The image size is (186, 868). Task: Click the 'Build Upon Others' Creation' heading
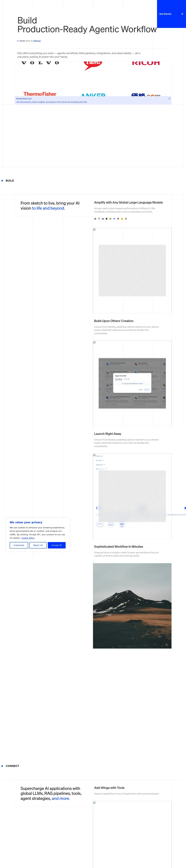114,321
